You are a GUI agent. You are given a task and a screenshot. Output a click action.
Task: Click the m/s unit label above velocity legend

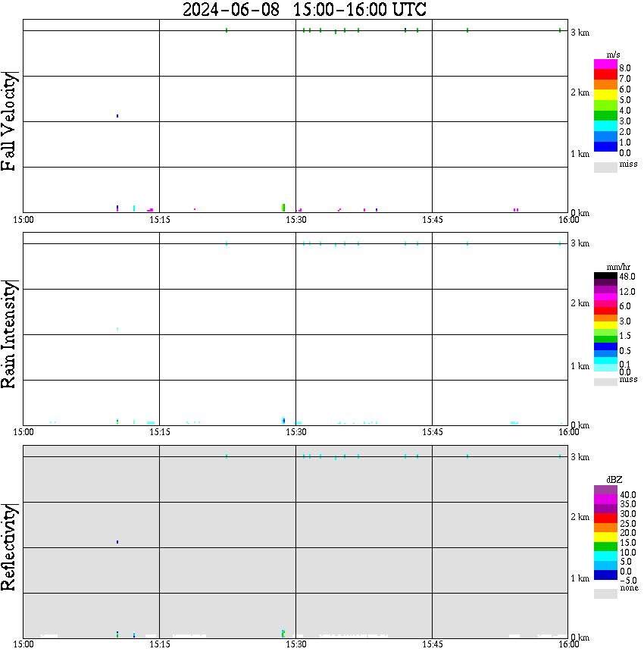(613, 55)
